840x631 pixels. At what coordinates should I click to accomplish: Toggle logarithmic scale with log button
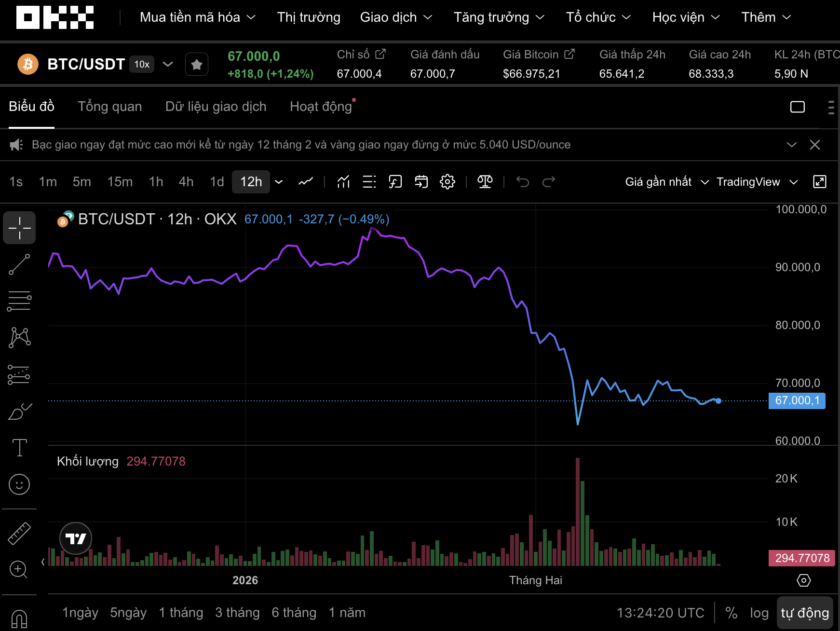coord(759,613)
